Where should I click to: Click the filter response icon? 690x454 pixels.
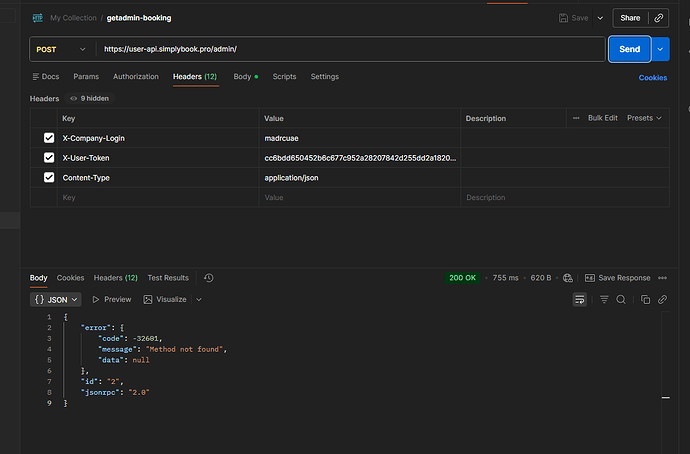pos(604,299)
